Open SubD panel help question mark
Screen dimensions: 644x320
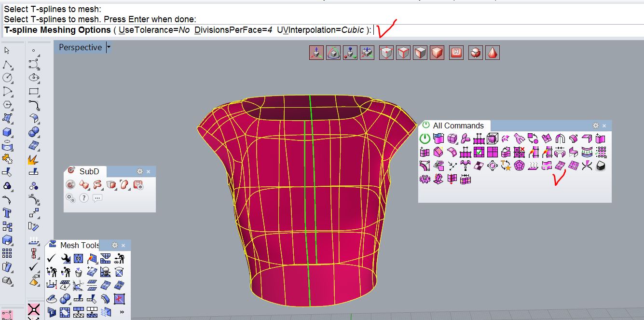coord(84,198)
